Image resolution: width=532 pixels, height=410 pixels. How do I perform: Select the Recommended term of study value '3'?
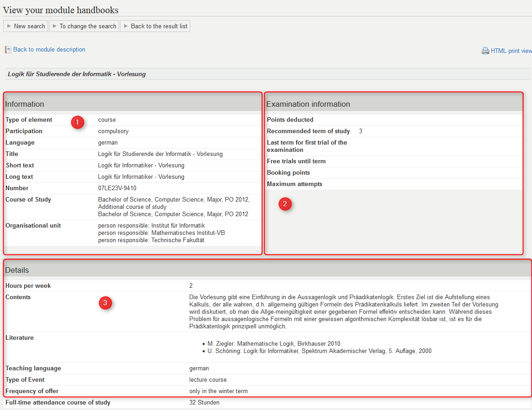pyautogui.click(x=360, y=131)
